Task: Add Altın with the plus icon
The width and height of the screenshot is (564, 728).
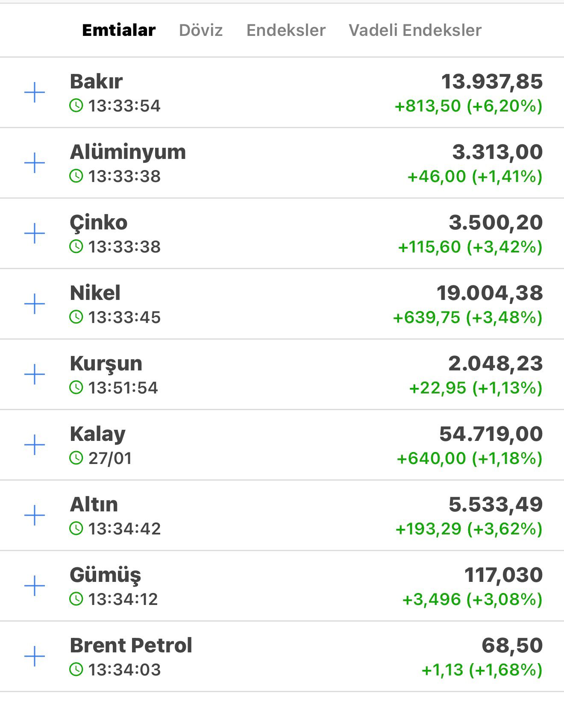Action: (x=35, y=516)
